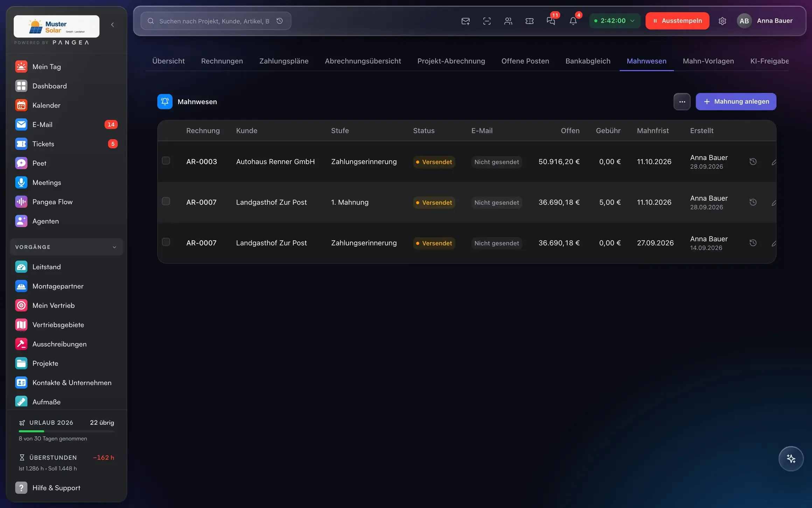Click the global search input field
This screenshot has height=508, width=812.
pos(216,21)
